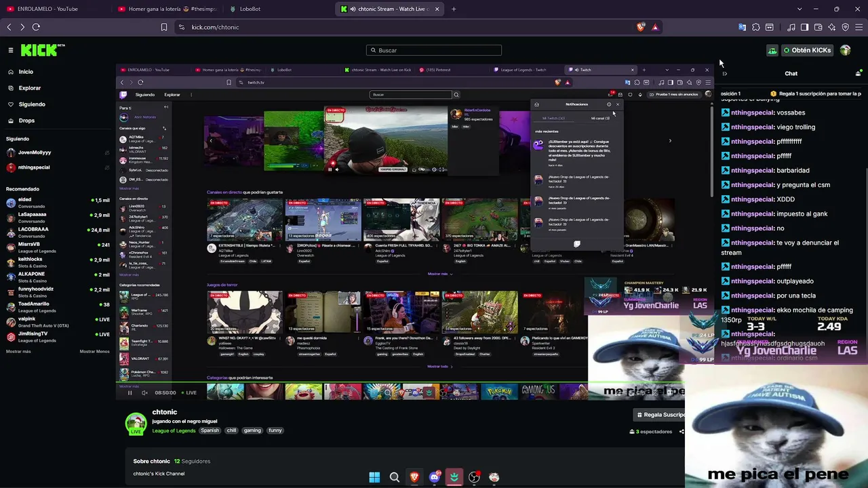This screenshot has width=868, height=488.
Task: Open Discord from the taskbar
Action: 434,477
